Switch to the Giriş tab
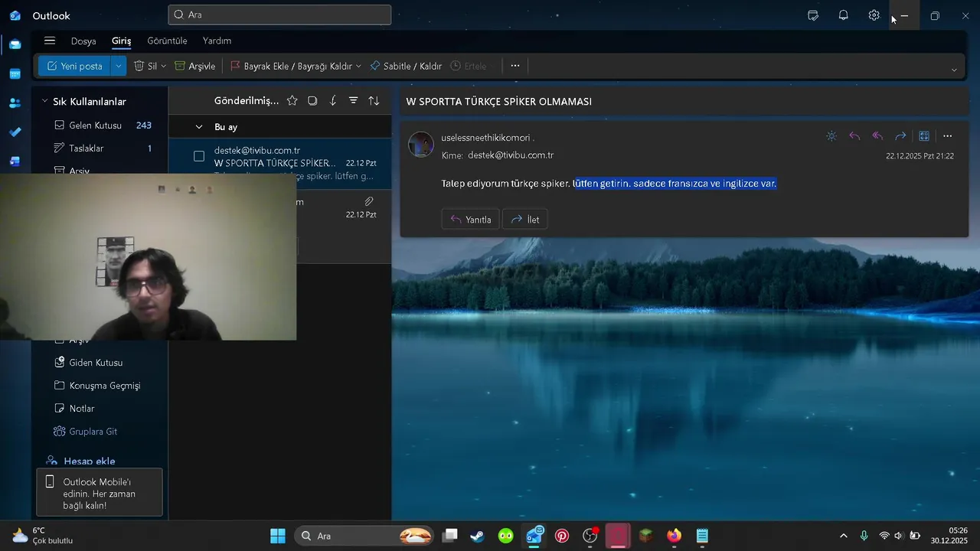 122,41
